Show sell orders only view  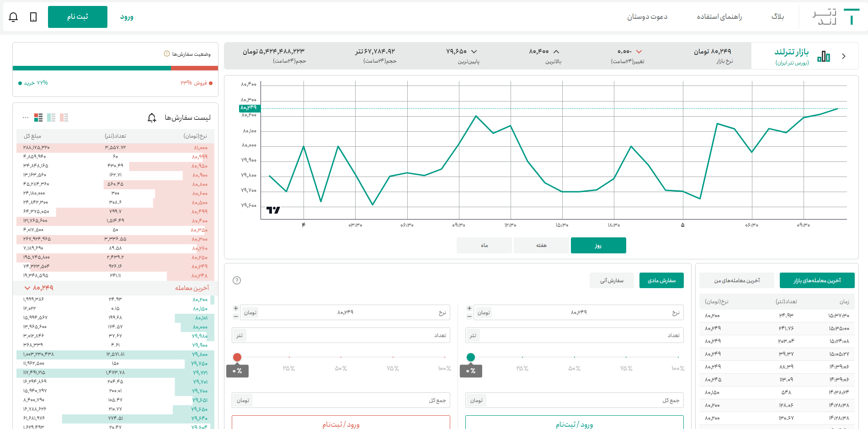click(x=64, y=118)
